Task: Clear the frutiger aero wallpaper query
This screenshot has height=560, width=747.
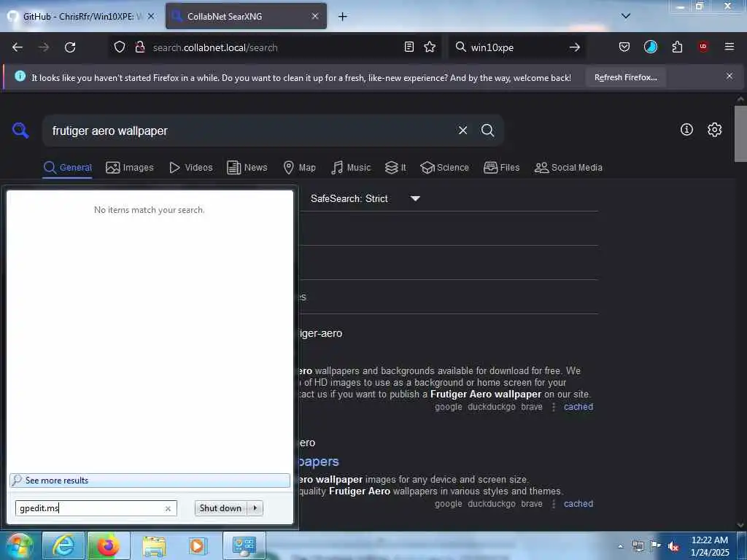Action: pos(462,131)
